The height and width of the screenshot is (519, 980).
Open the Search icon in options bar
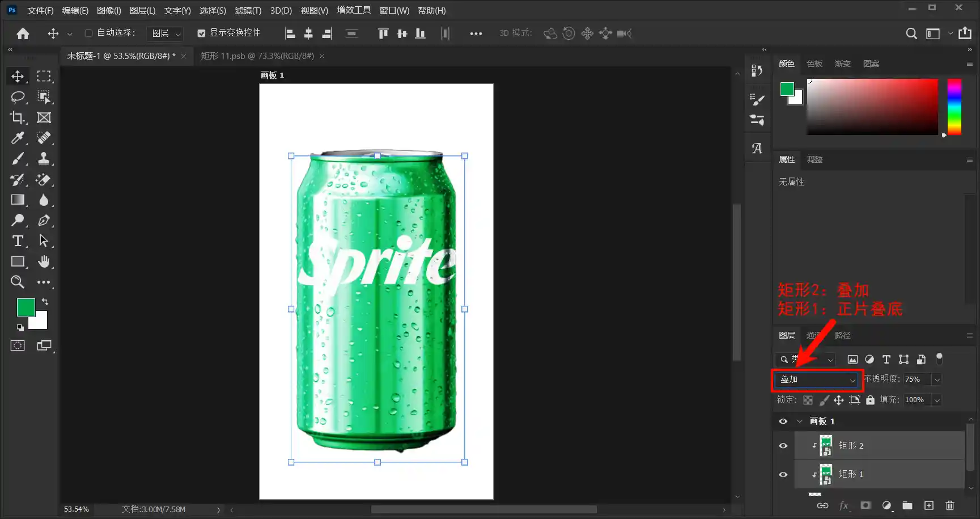(911, 33)
